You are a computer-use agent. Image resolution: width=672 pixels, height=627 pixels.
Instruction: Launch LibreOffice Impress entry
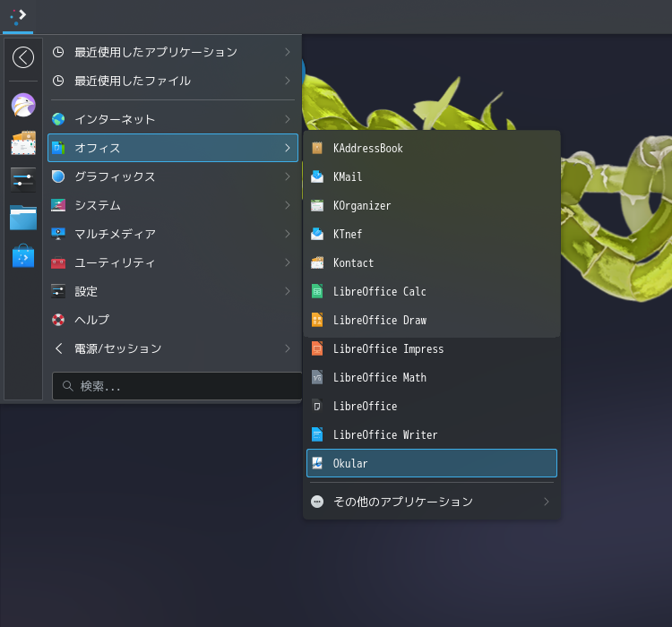tap(432, 348)
